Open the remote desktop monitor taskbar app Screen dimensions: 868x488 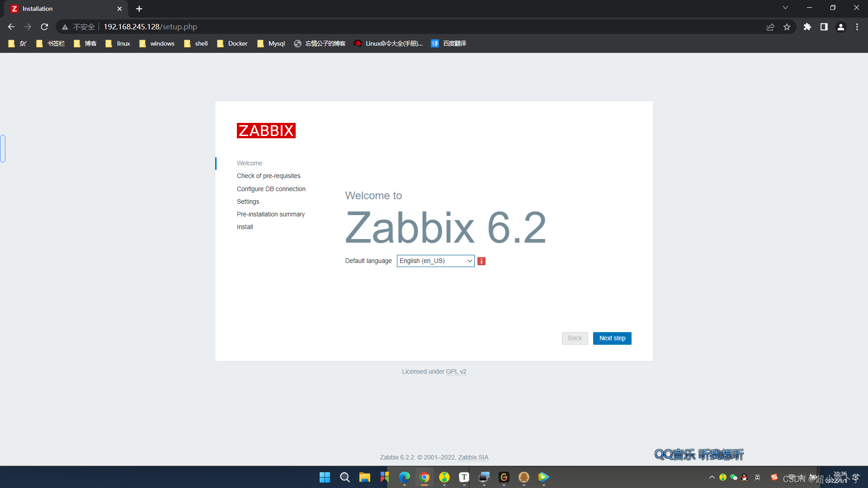pyautogui.click(x=484, y=477)
